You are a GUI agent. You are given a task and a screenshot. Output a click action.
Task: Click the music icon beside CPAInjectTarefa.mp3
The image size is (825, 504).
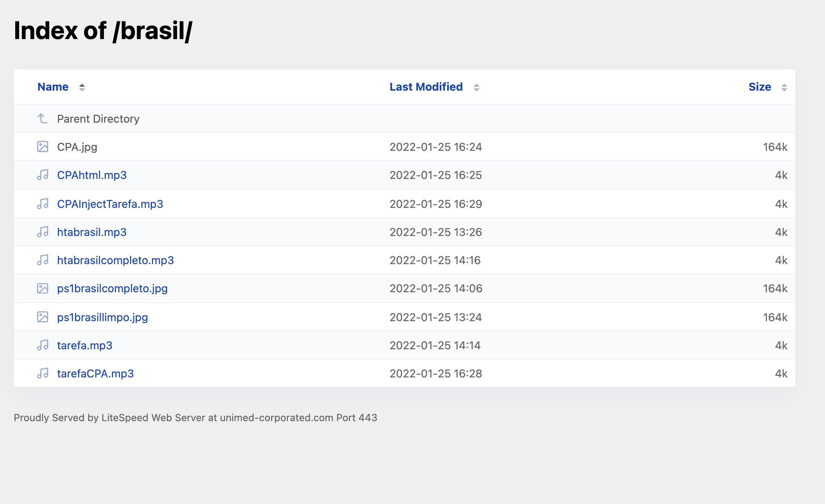[43, 204]
